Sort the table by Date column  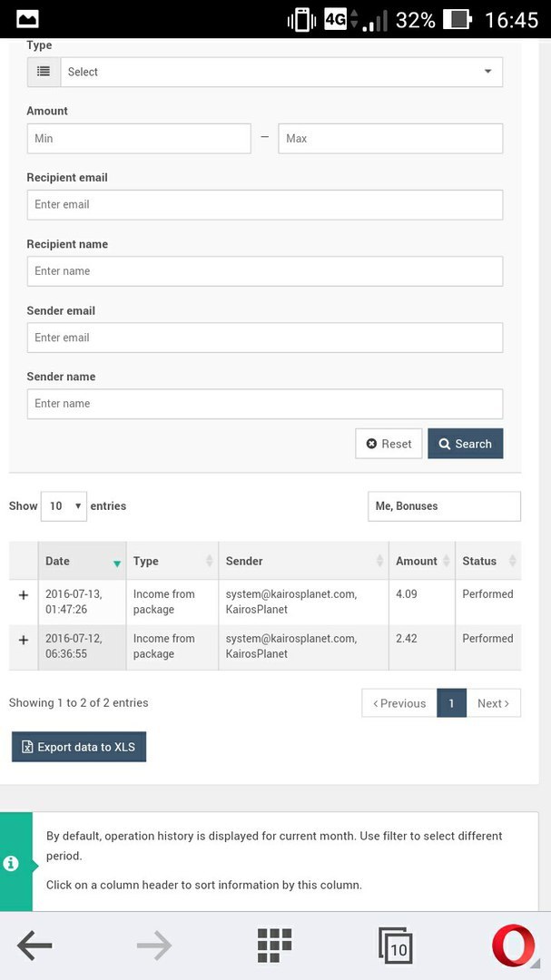82,561
